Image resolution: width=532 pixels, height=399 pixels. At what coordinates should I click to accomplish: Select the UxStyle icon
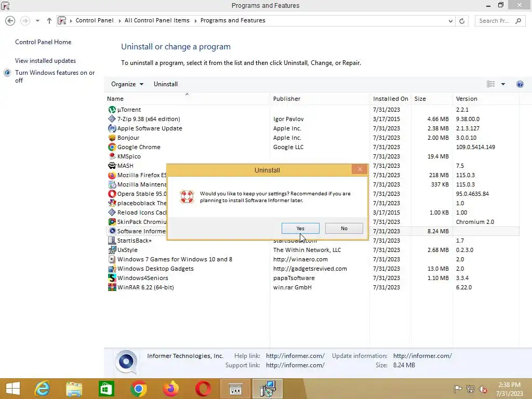tap(112, 250)
